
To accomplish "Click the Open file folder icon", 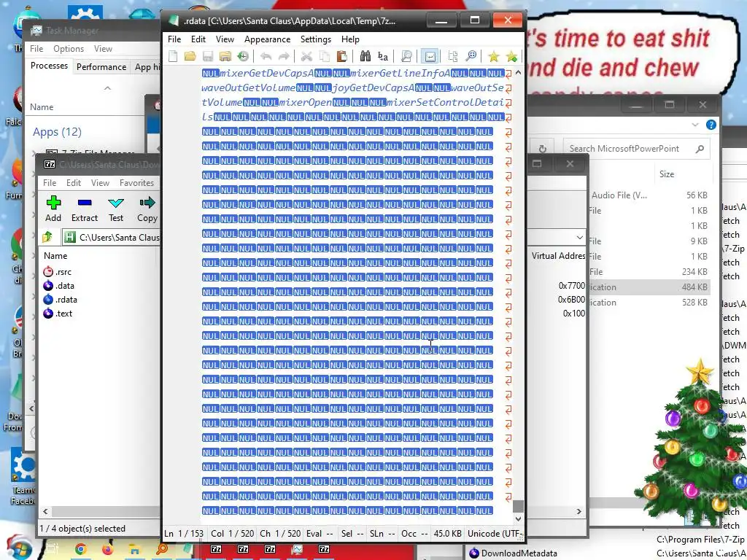I will (190, 57).
